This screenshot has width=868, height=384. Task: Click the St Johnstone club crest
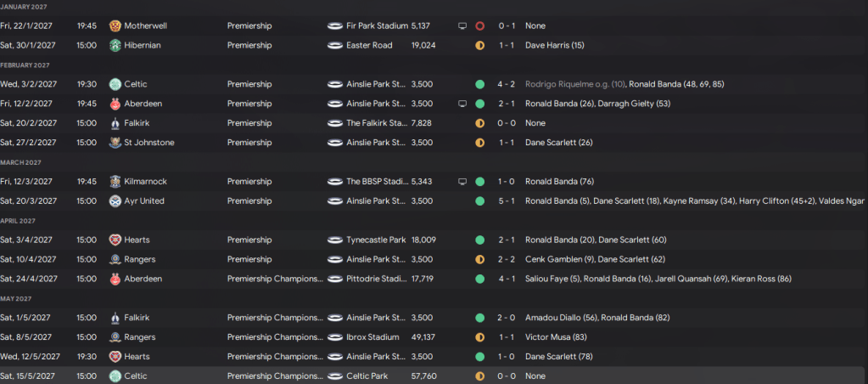(115, 143)
